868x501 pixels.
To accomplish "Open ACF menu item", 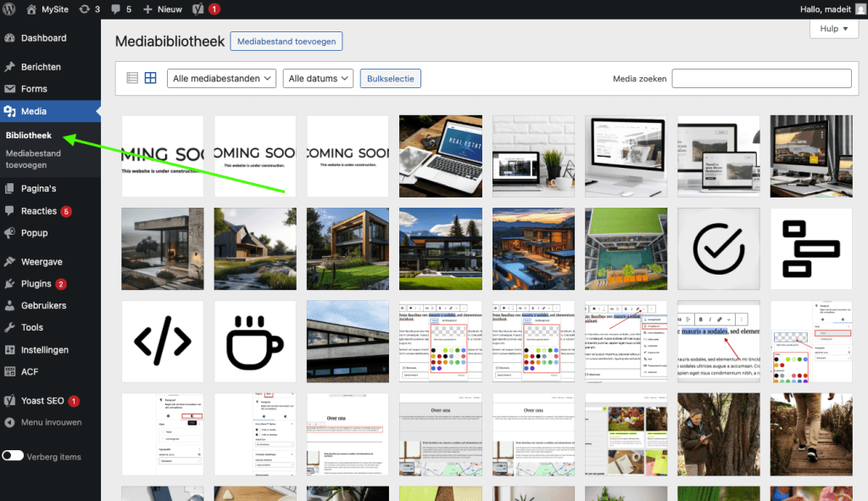I will [x=50, y=371].
